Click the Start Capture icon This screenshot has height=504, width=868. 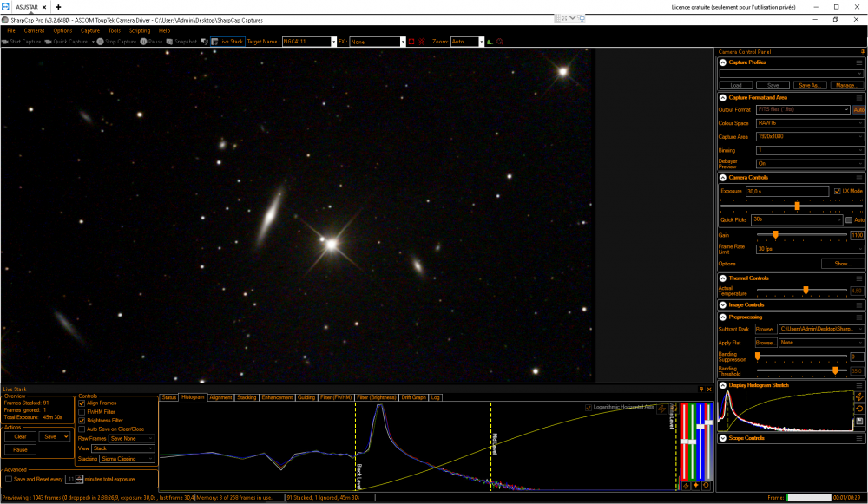point(5,42)
